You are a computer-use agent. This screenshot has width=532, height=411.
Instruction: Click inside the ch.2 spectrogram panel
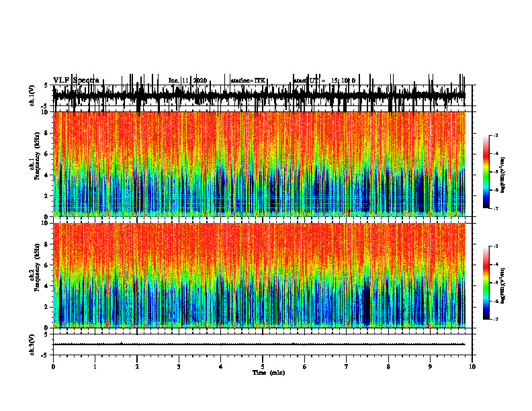[259, 275]
